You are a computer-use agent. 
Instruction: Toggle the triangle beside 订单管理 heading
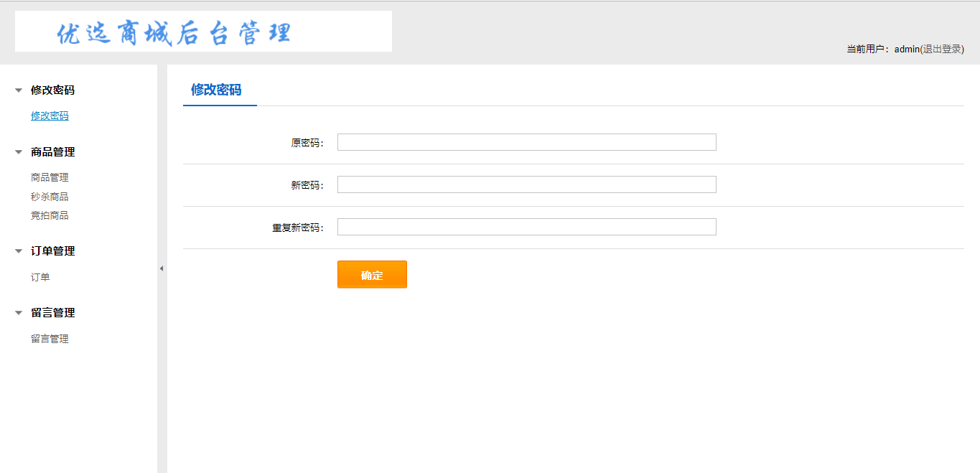[19, 251]
